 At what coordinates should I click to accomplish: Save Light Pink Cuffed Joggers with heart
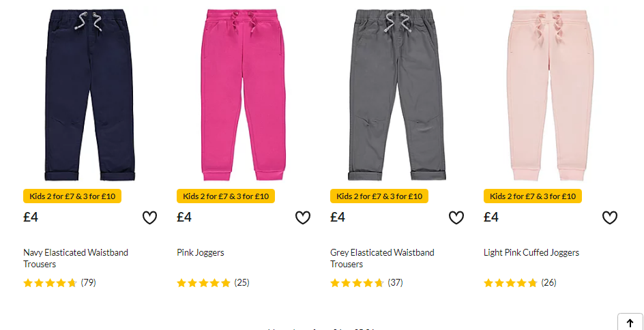coord(610,217)
